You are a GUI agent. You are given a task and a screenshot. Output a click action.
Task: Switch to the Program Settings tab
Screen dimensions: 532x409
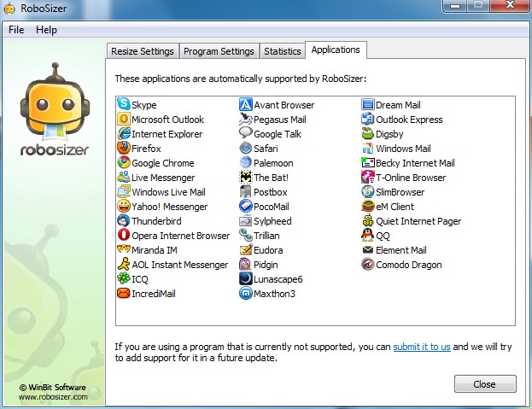pos(219,51)
